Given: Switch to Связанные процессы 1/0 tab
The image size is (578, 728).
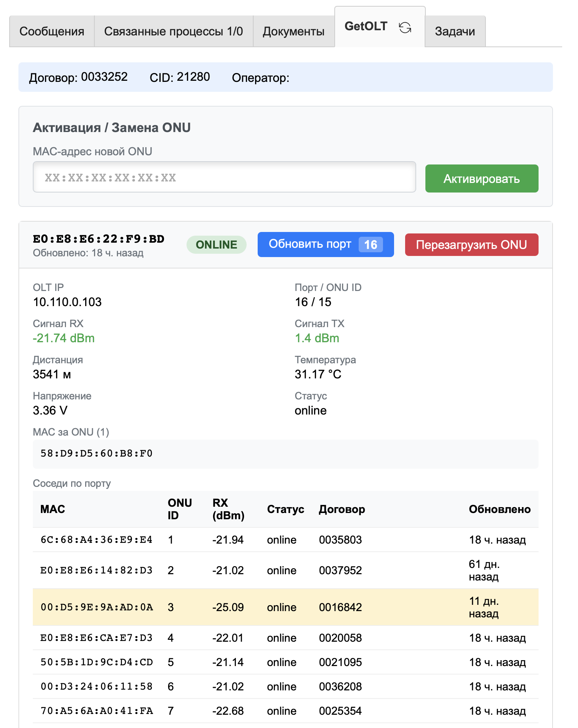Looking at the screenshot, I should click(173, 31).
